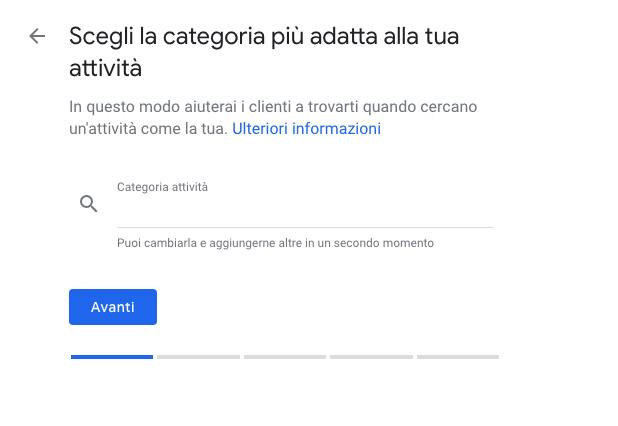Click the blue Avanti button
The image size is (618, 426).
coord(113,307)
